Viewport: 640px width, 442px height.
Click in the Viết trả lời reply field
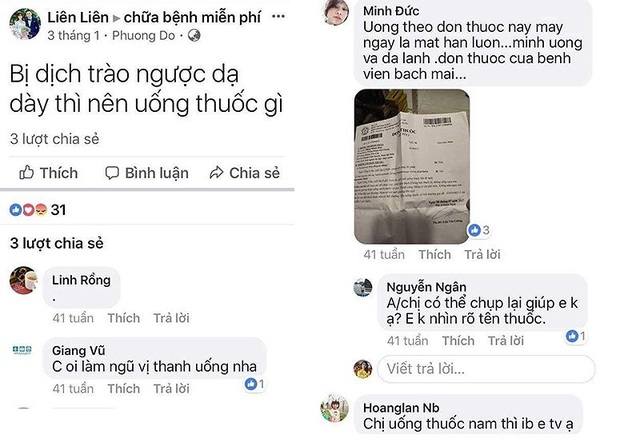point(486,369)
